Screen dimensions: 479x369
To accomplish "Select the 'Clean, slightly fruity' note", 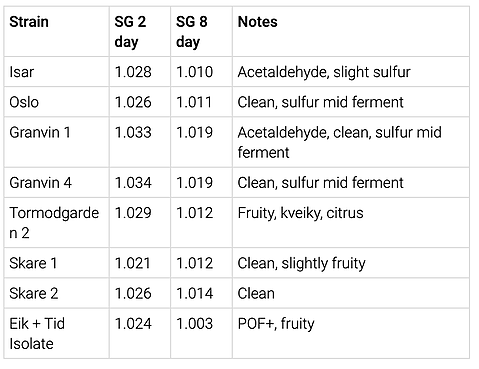I will point(301,263).
